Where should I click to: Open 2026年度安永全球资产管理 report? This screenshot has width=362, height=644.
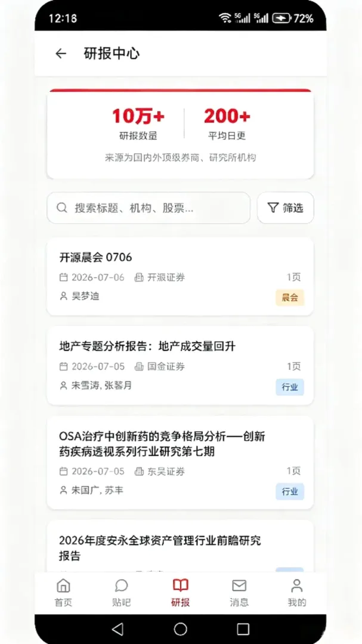point(180,546)
